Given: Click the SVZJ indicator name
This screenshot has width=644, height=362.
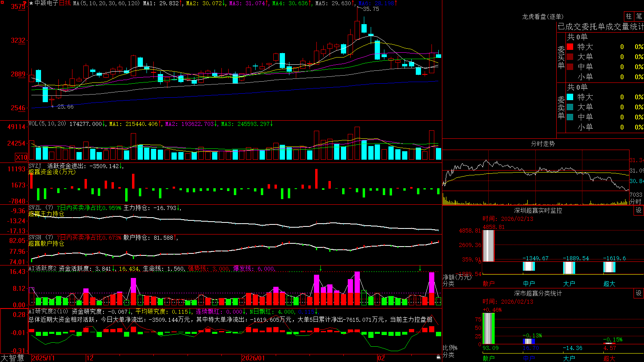Looking at the screenshot, I should click(x=35, y=166).
